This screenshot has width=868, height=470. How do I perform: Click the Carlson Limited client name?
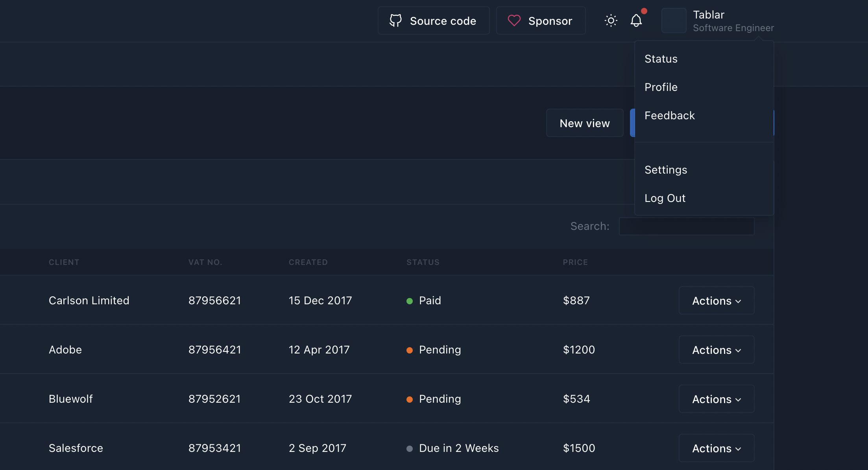[x=89, y=301]
